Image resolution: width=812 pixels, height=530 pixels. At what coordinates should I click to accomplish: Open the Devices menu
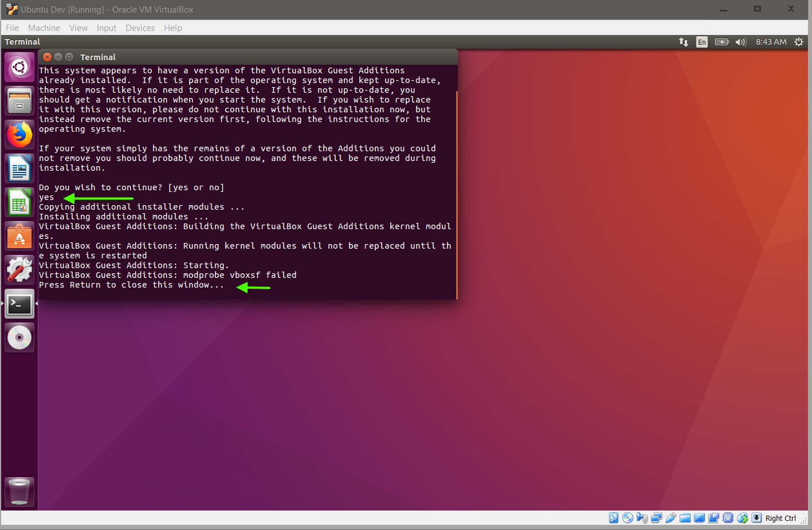[x=140, y=28]
